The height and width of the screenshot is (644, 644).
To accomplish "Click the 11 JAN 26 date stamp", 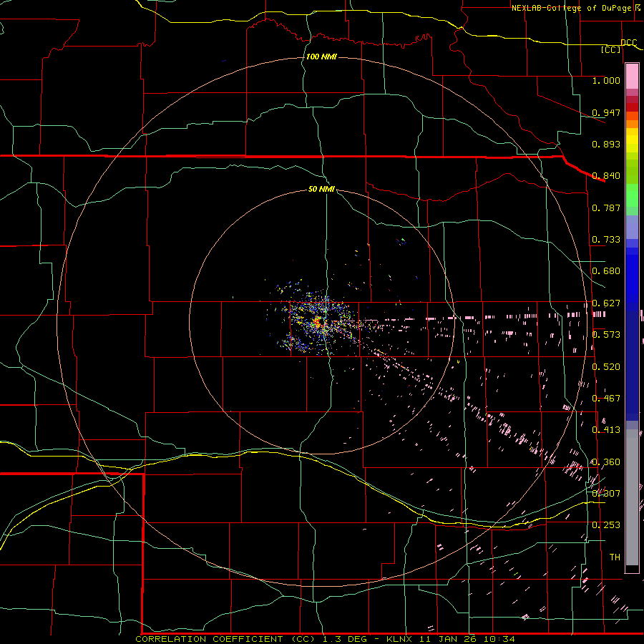I will (x=448, y=639).
